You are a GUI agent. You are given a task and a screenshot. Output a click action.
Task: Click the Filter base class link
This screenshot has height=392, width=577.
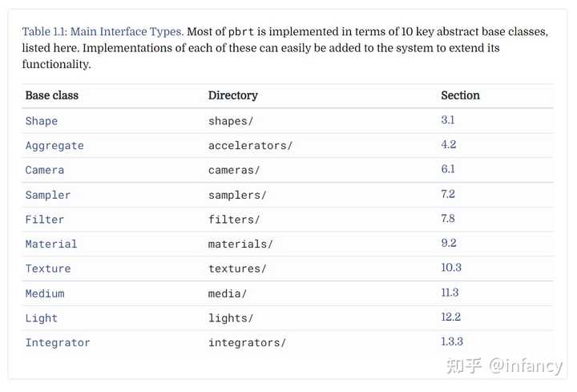45,220
